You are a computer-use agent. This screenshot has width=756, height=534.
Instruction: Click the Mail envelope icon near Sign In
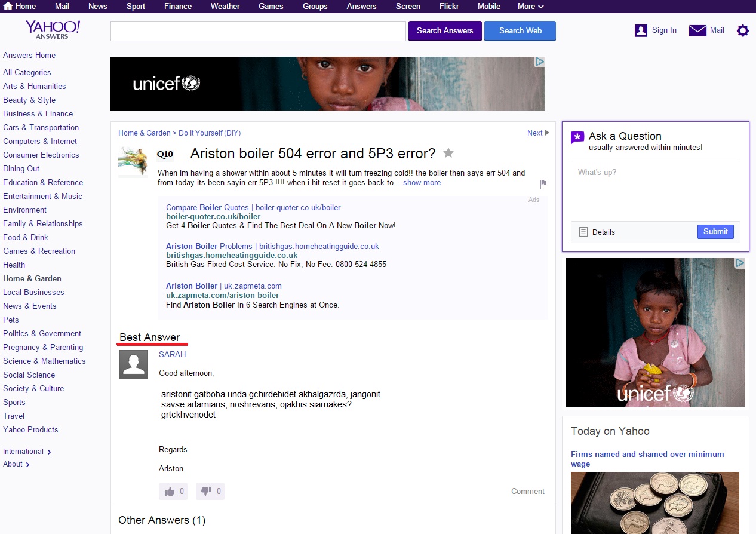coord(697,30)
